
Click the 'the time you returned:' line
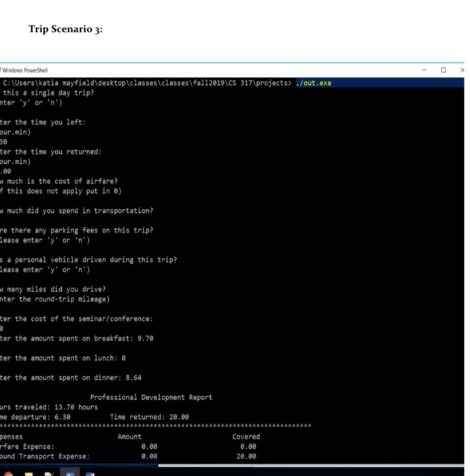[x=58, y=152]
